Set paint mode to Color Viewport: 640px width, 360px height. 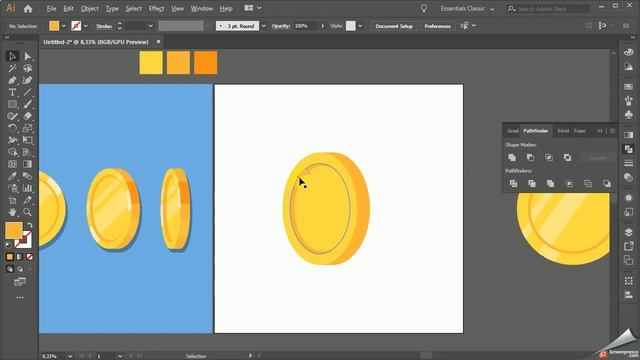pos(9,257)
